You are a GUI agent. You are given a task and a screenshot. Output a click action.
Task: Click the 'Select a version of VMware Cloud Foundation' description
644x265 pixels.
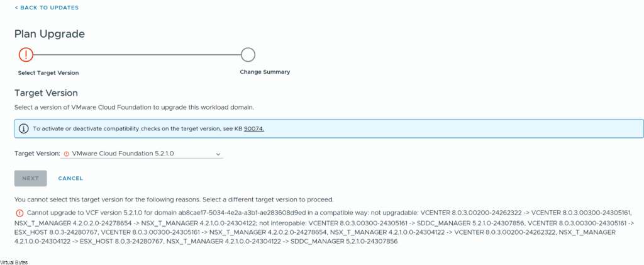pos(135,107)
